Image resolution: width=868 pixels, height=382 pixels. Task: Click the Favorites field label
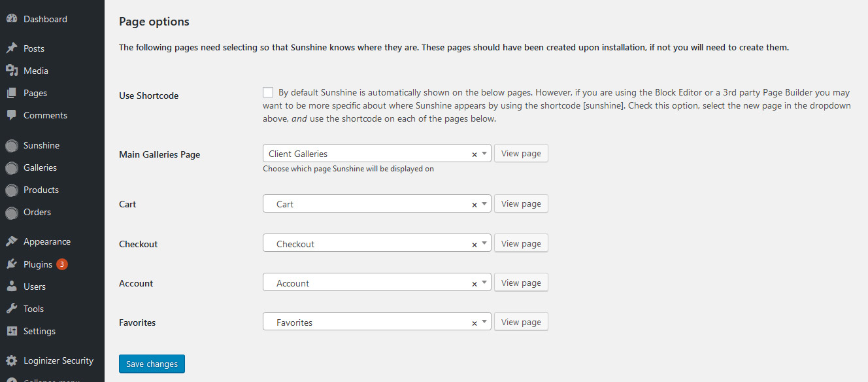click(137, 322)
